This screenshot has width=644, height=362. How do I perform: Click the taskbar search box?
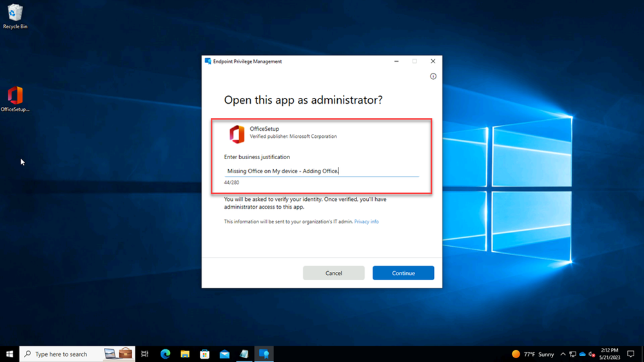tap(77, 354)
